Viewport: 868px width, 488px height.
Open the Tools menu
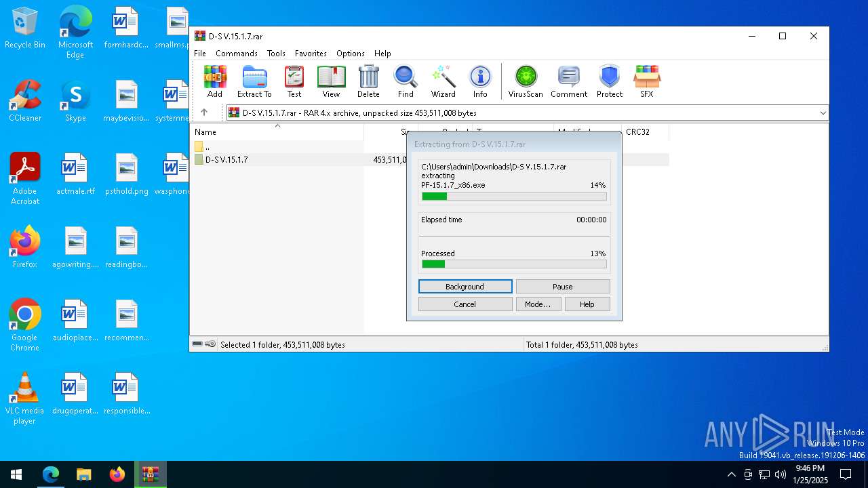point(276,54)
